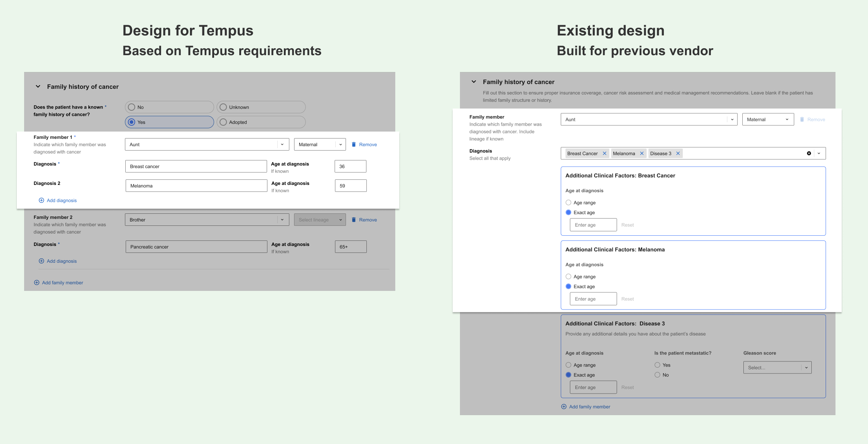Select Exact age for Breast Cancer

568,212
